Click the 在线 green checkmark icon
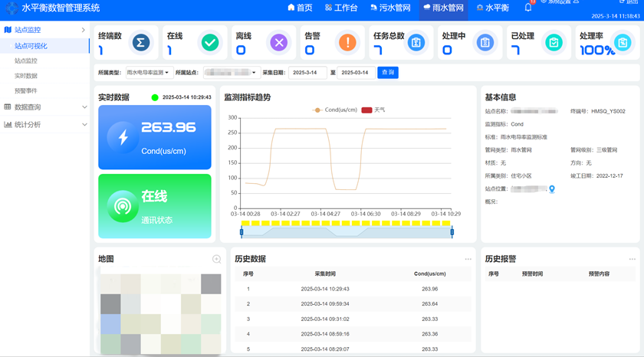 210,43
